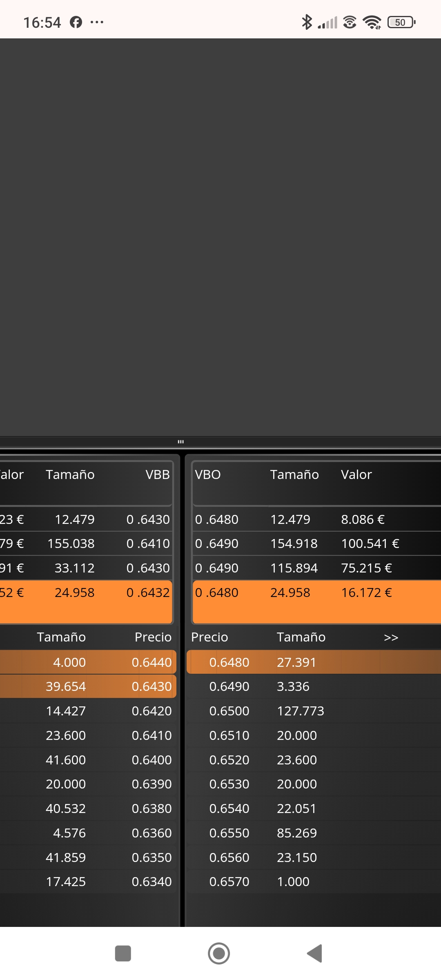This screenshot has height=980, width=441.
Task: Expand columns with the >> arrow
Action: click(391, 637)
